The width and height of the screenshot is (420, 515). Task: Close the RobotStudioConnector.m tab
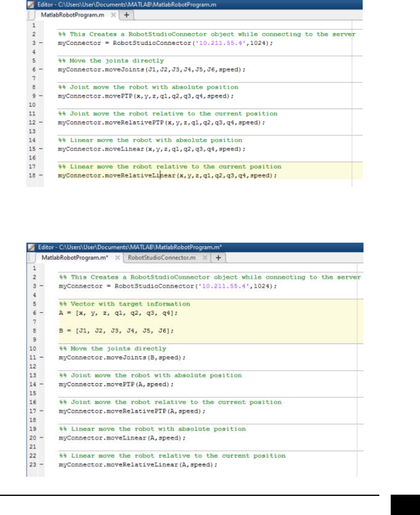205,258
